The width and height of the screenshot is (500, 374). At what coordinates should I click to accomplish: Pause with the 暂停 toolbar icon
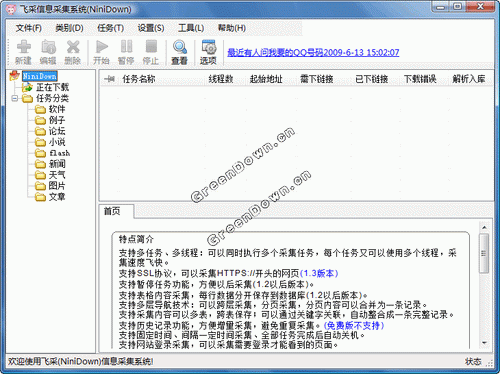coord(126,47)
